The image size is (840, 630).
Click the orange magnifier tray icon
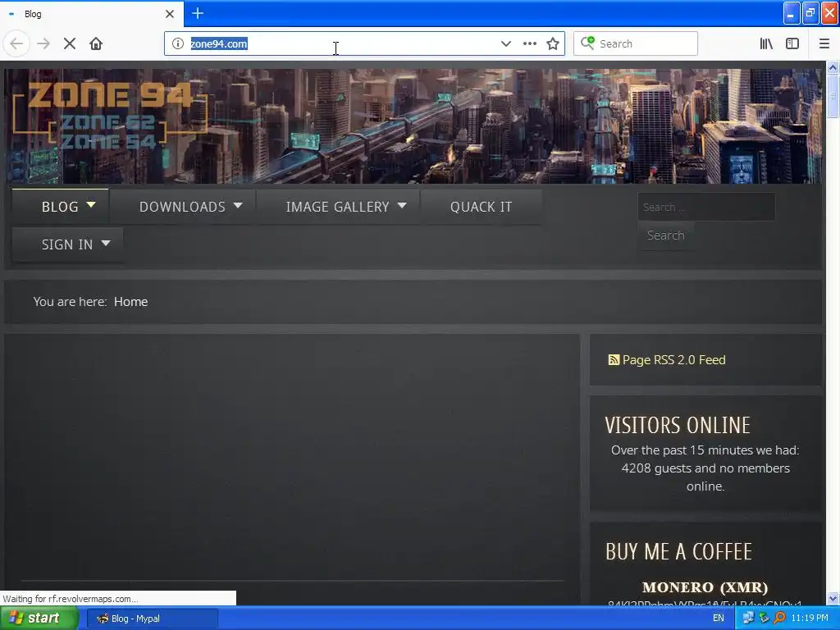(779, 619)
